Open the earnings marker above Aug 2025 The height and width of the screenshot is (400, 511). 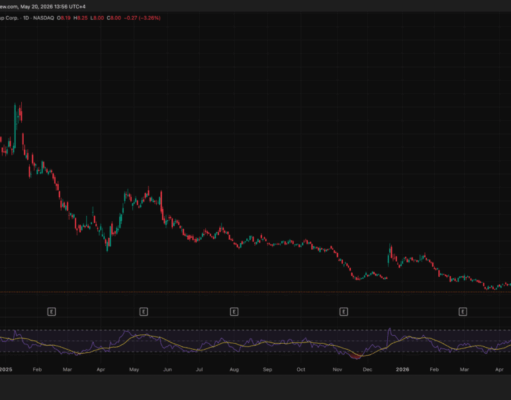coord(234,312)
